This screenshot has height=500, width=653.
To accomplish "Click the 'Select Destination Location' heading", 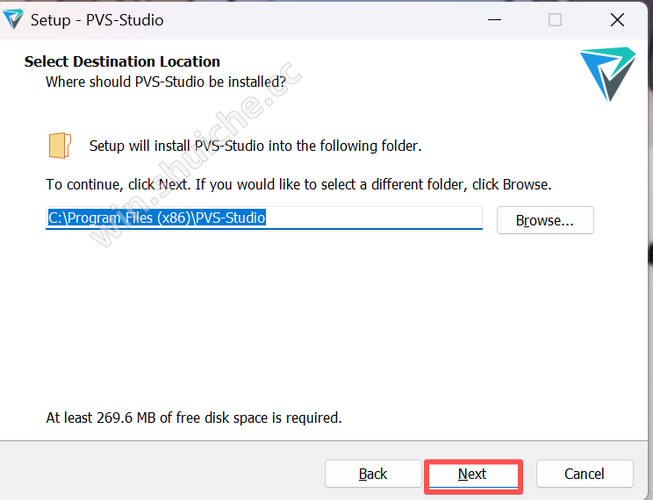I will tap(122, 62).
